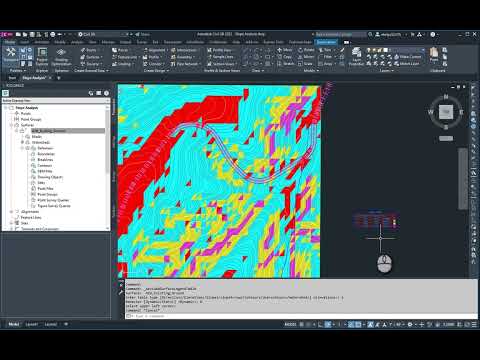Select the Stretch tool in Modify panel
The image size is (480, 360).
coord(285,64)
